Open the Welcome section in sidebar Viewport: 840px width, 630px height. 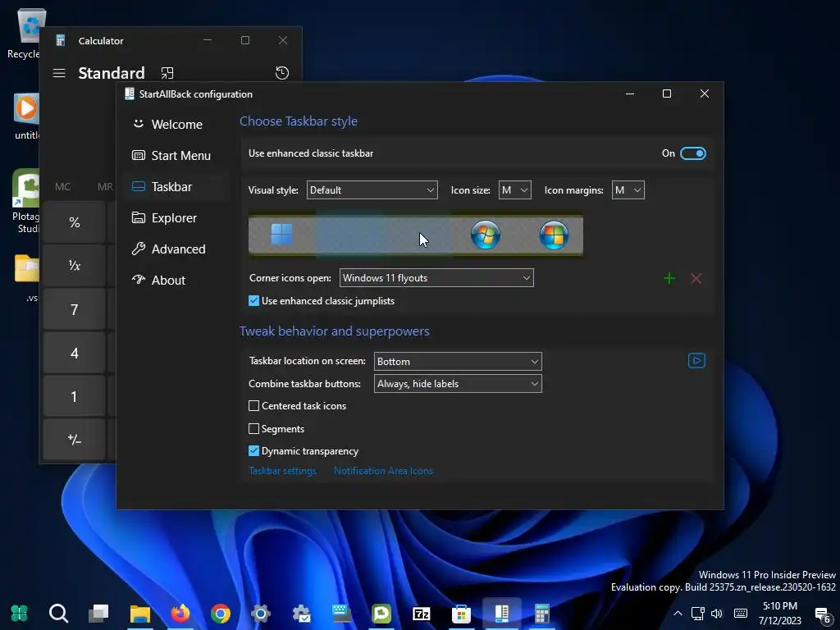(x=176, y=125)
